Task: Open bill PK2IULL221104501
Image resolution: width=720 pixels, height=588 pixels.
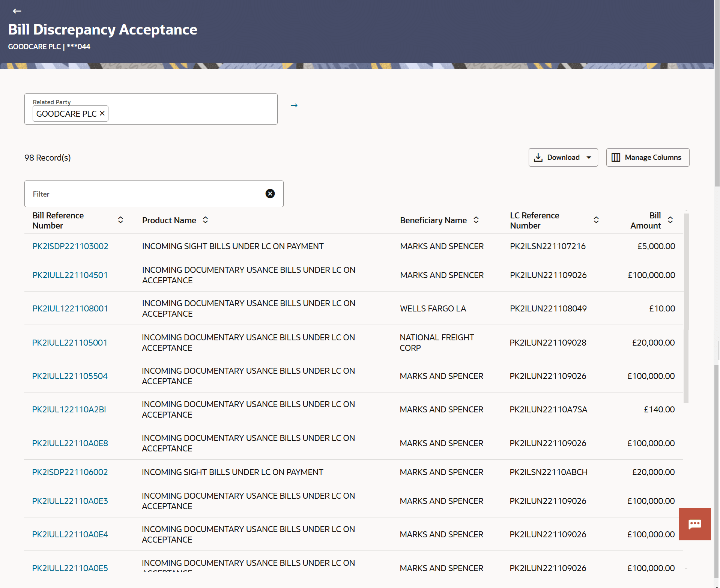Action: (70, 275)
